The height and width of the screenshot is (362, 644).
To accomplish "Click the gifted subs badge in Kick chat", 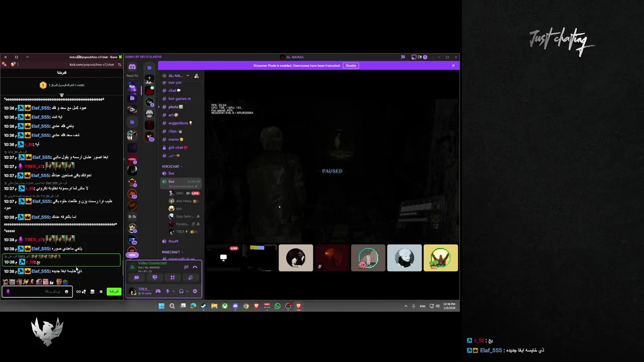I will 43,85.
